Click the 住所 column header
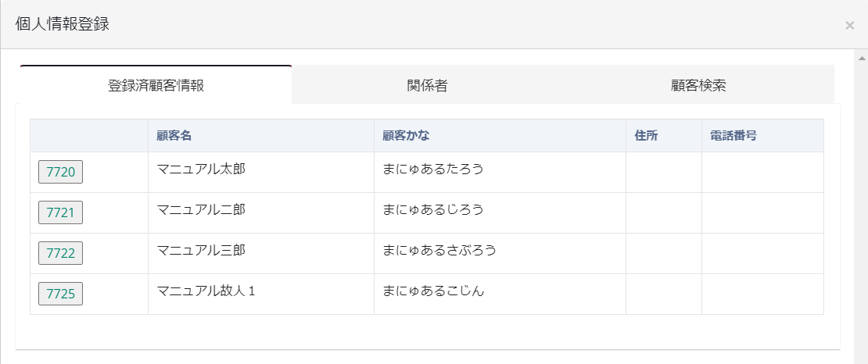The width and height of the screenshot is (868, 364). click(646, 135)
